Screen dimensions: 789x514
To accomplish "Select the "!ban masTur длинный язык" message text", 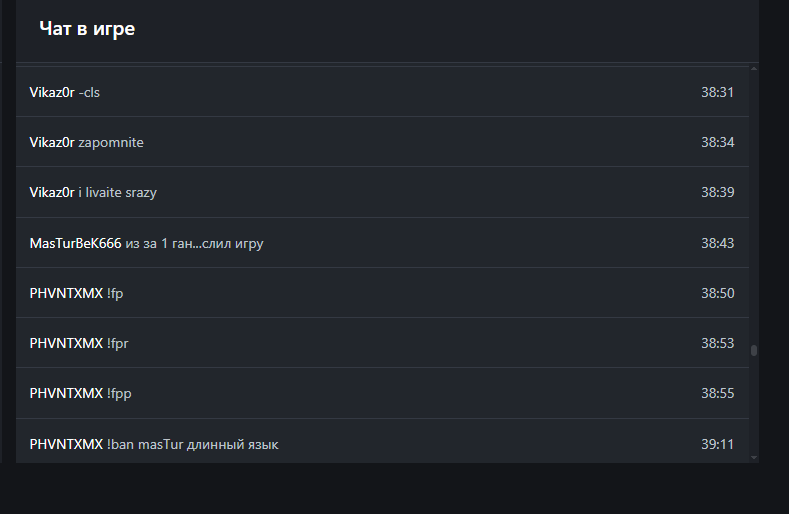I will click(x=192, y=444).
